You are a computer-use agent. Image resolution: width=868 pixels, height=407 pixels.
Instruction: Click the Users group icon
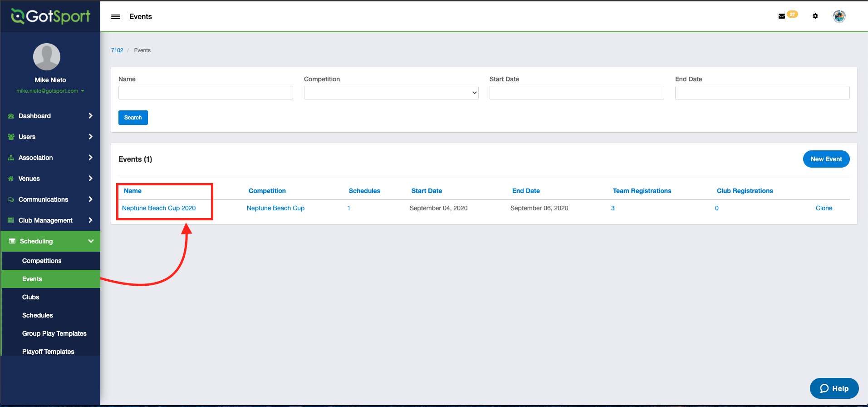coord(11,137)
